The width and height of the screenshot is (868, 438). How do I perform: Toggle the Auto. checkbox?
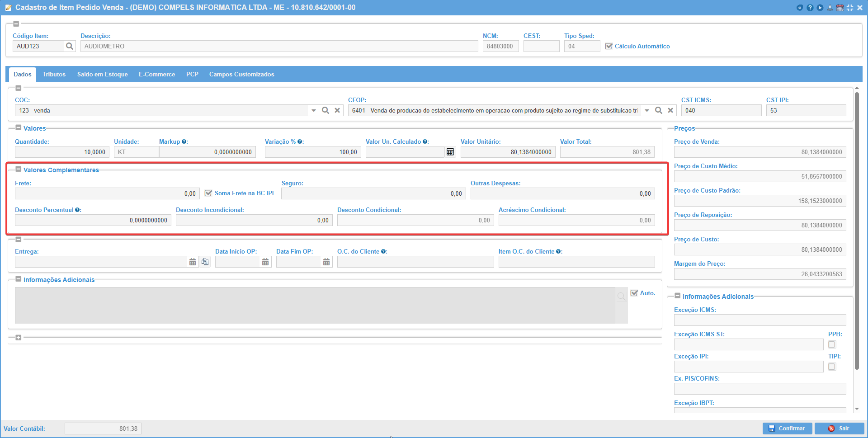pyautogui.click(x=634, y=293)
